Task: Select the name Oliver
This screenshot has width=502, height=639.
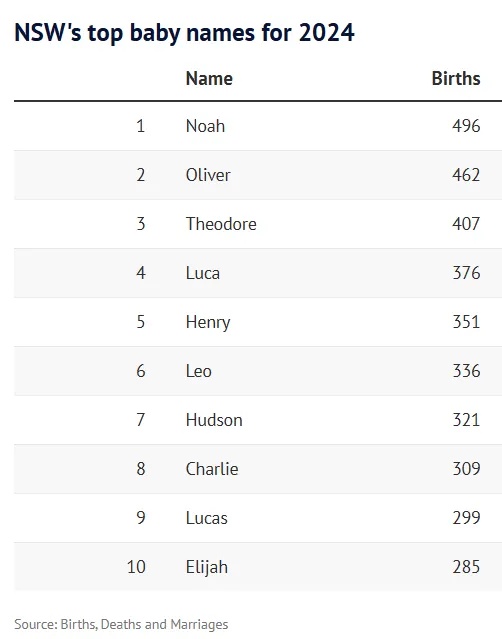Action: 208,175
